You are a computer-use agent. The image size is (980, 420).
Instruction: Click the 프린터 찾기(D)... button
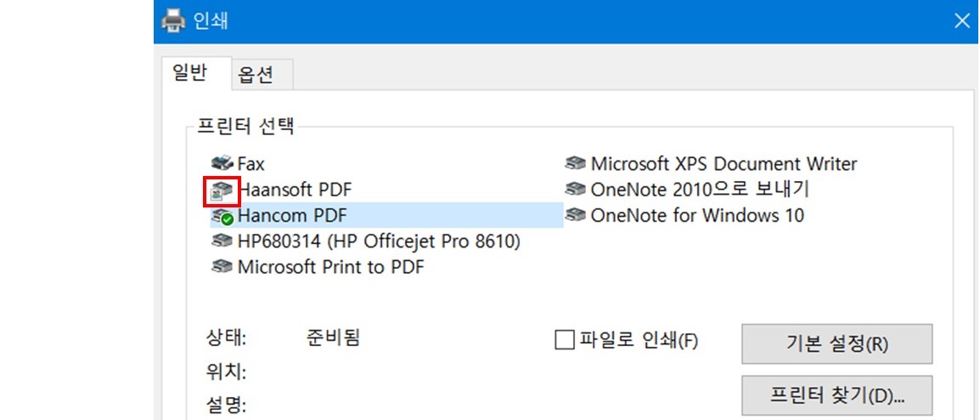tap(836, 395)
